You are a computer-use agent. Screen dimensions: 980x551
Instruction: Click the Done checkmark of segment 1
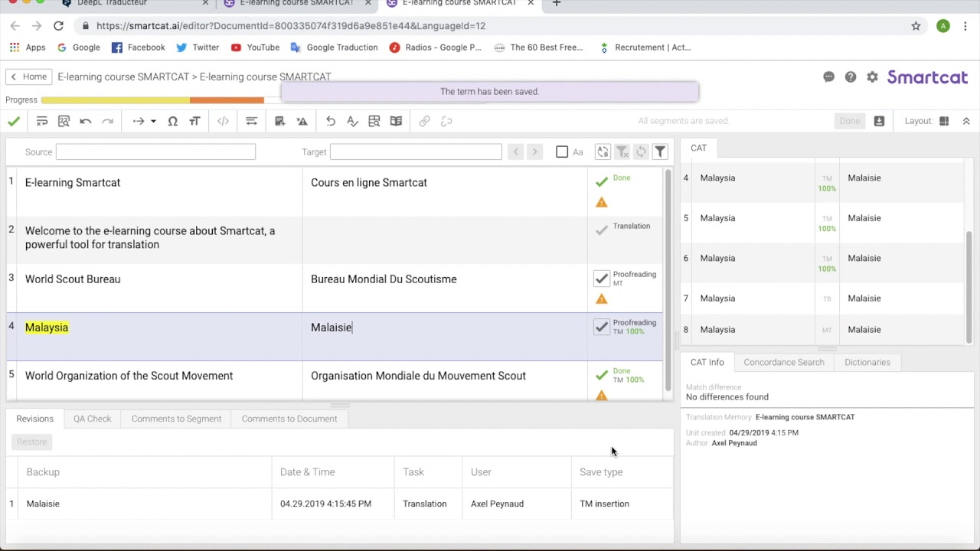click(602, 181)
